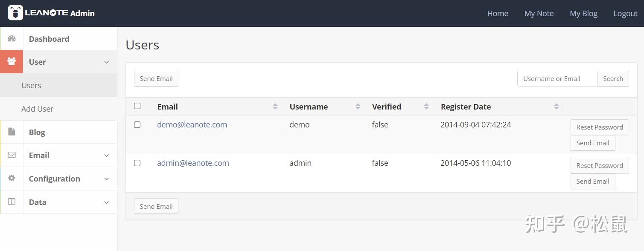Collapse the User menu chevron
Viewport: 644px width, 251px height.
(x=107, y=62)
